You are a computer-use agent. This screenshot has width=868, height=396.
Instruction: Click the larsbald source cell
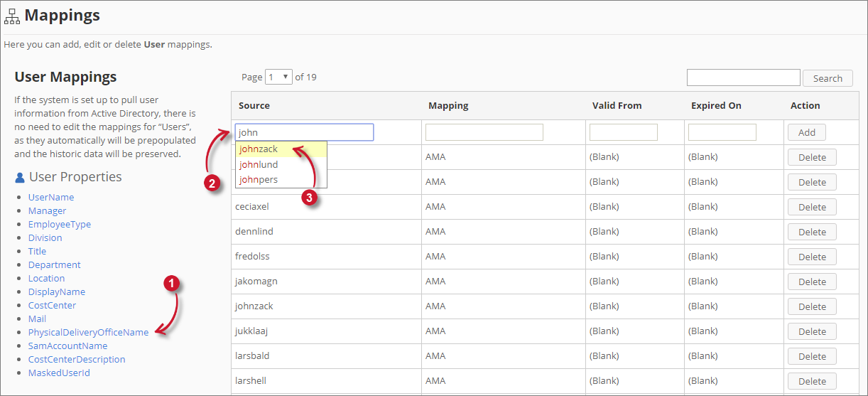tap(327, 356)
